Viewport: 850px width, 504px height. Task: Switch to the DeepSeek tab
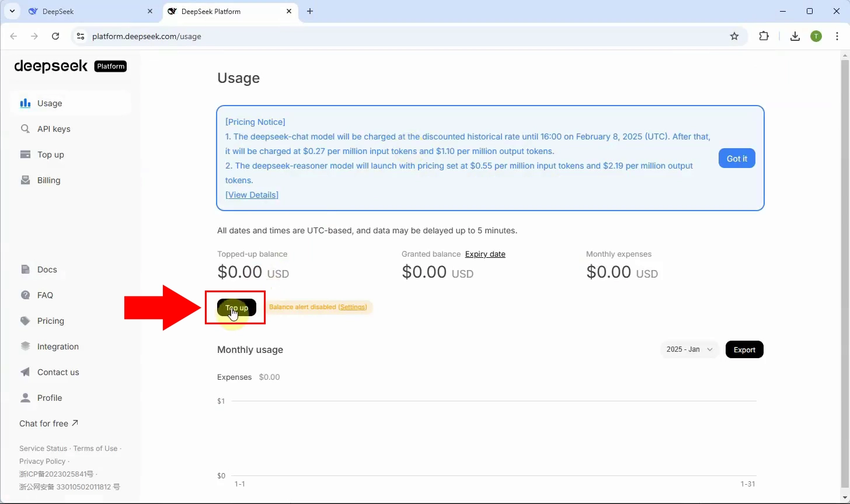click(x=90, y=11)
